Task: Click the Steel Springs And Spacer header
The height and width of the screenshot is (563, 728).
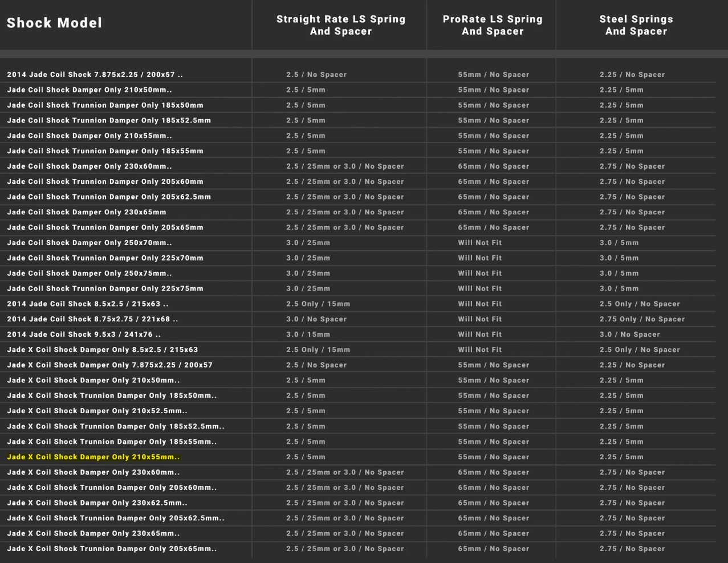Action: tap(636, 25)
